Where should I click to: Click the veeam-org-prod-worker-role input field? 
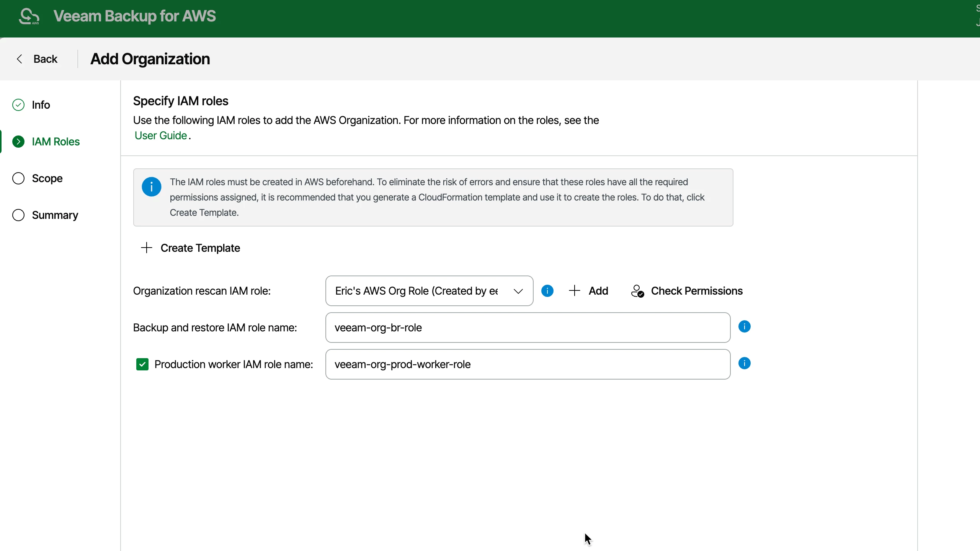[528, 364]
